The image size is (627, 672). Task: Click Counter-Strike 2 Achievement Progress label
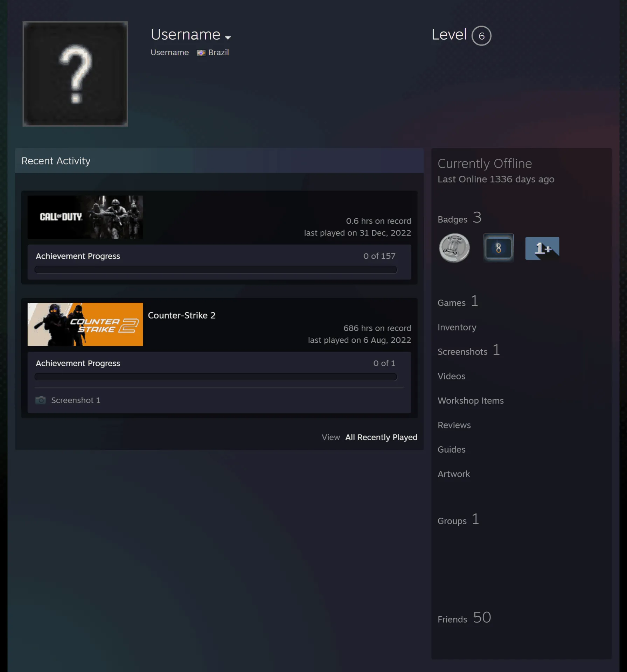78,363
